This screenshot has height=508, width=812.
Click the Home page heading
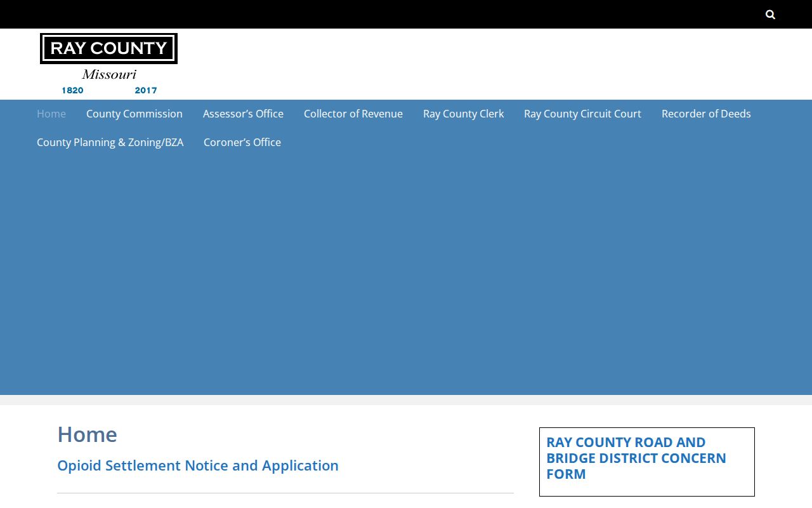pos(87,434)
